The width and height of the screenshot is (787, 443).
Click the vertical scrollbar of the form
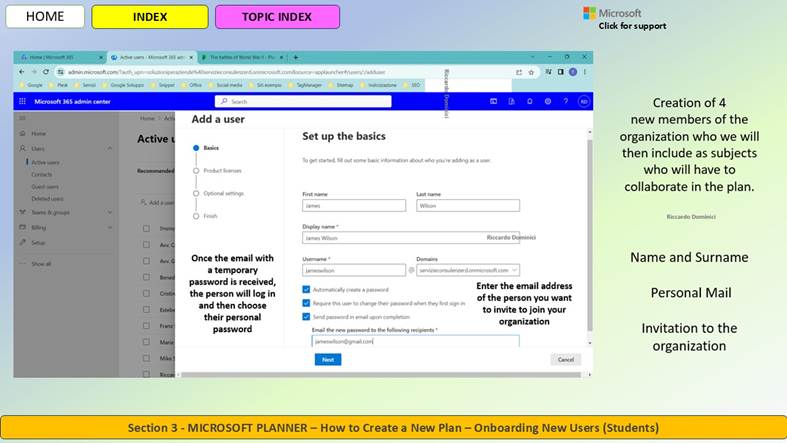(x=590, y=236)
